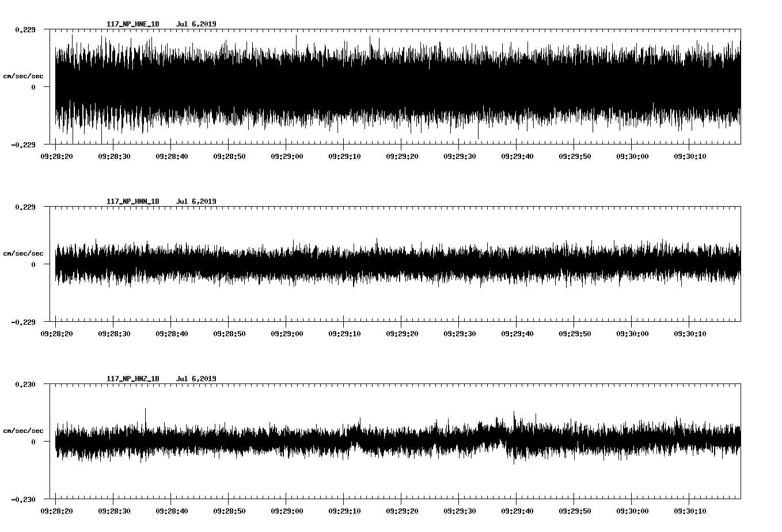Click 09:30:10 time label on HNZ plot
782x532 pixels.
tap(689, 511)
